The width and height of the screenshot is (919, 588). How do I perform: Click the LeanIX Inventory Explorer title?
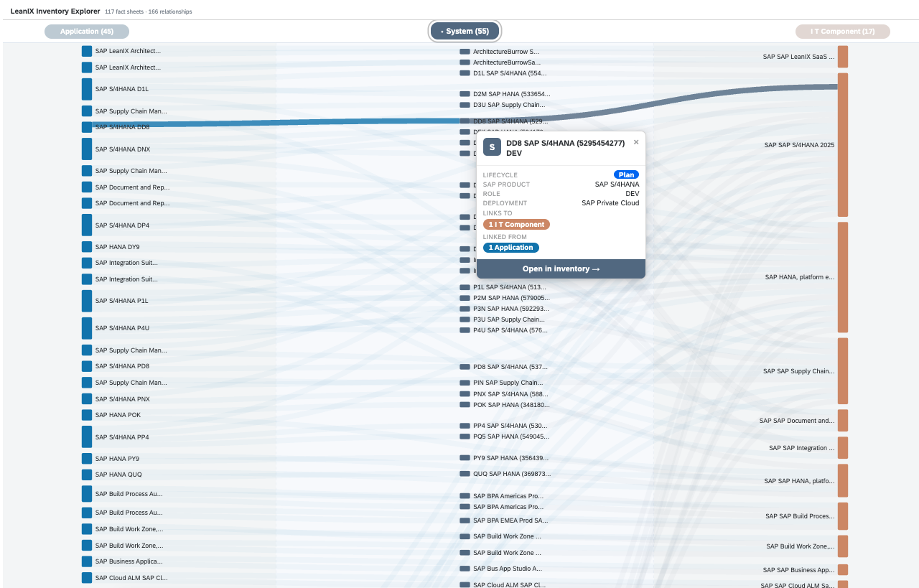(x=55, y=11)
